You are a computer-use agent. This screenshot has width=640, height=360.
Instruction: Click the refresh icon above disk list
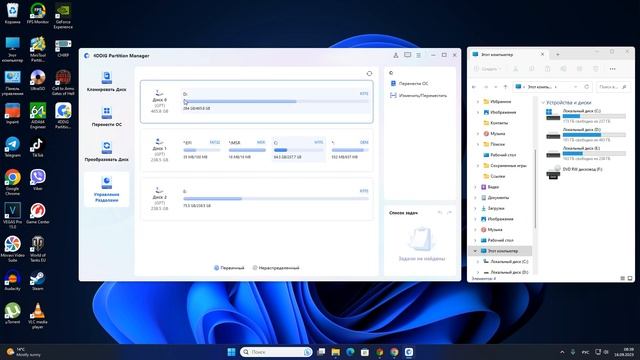click(369, 73)
